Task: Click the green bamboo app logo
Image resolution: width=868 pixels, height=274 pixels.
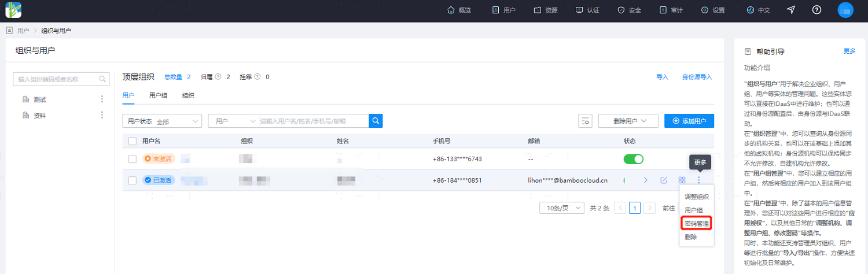Action: pyautogui.click(x=13, y=10)
